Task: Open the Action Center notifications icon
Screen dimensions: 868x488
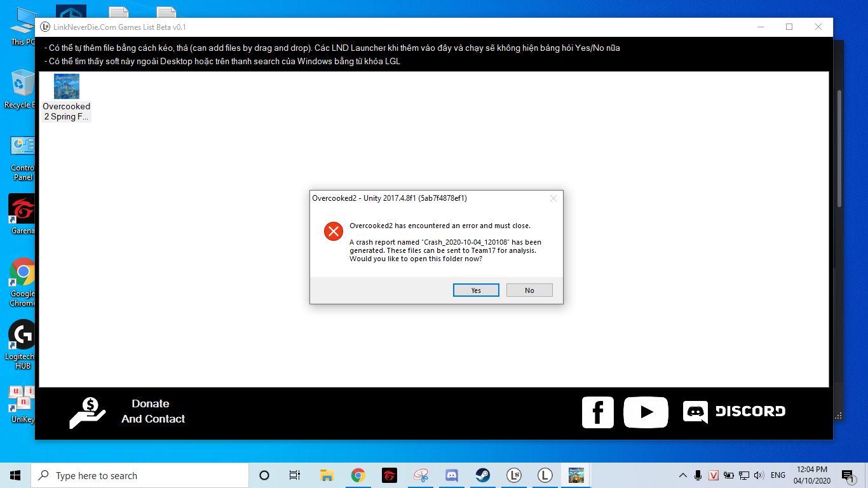Action: pyautogui.click(x=848, y=475)
